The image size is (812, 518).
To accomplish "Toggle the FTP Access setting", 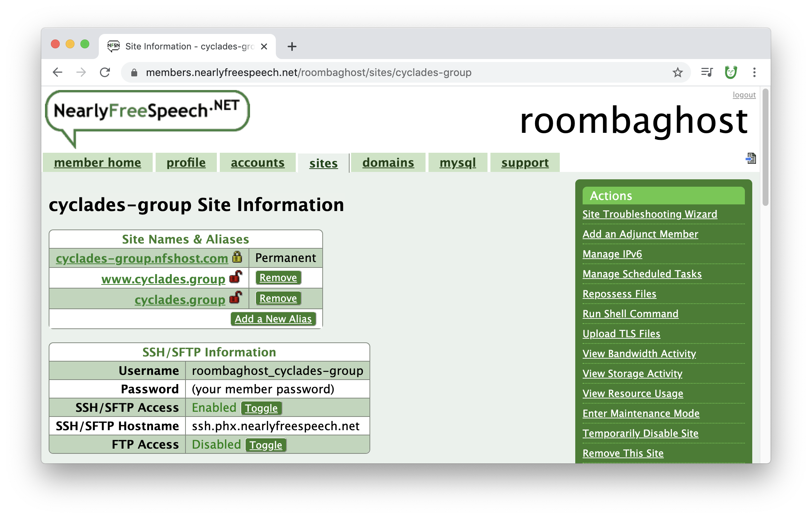I will coord(266,445).
